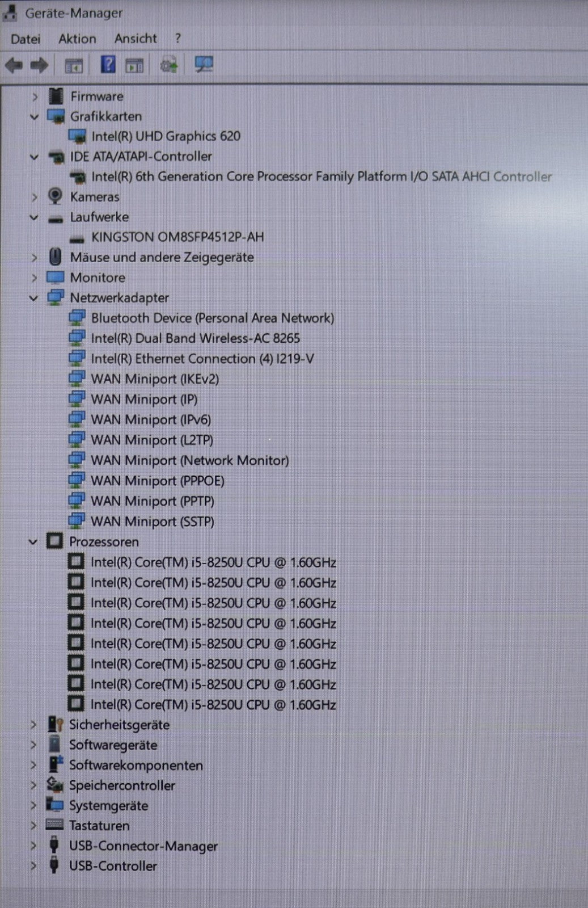Click the action pane icon right of help
The width and height of the screenshot is (588, 908).
(x=134, y=66)
